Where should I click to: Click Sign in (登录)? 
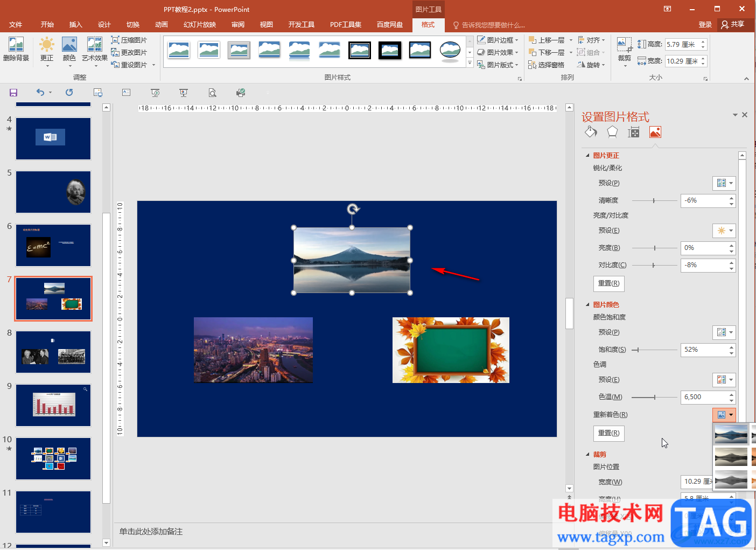click(705, 25)
